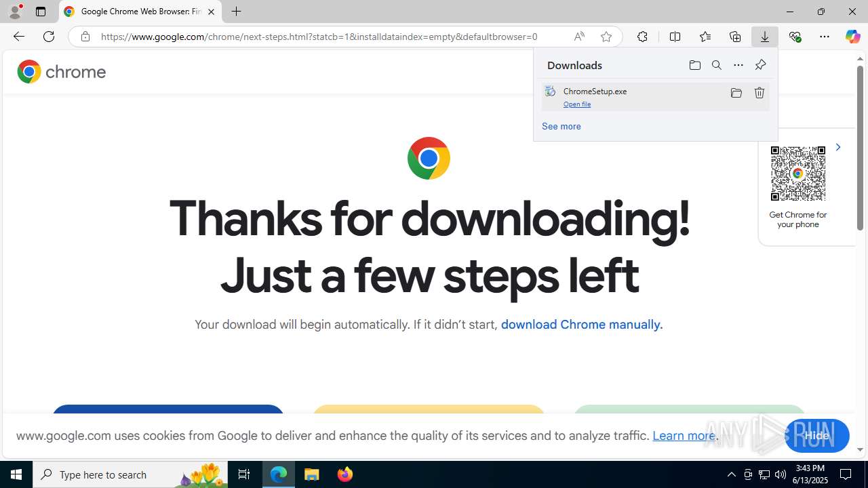Click the taskbar search box

[130, 474]
